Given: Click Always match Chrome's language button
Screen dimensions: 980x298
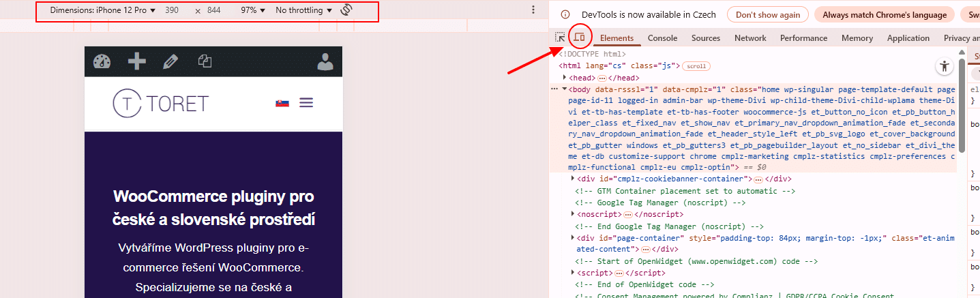Looking at the screenshot, I should 884,14.
